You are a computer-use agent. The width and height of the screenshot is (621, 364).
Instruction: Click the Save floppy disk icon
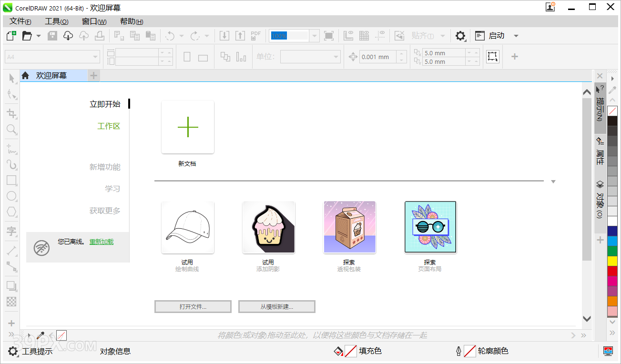52,36
